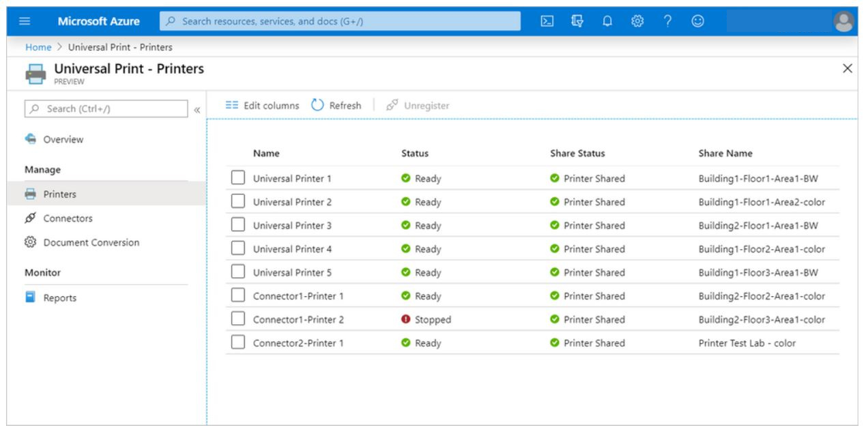This screenshot has height=434, width=868.
Task: Click the Edit columns icon
Action: click(232, 106)
